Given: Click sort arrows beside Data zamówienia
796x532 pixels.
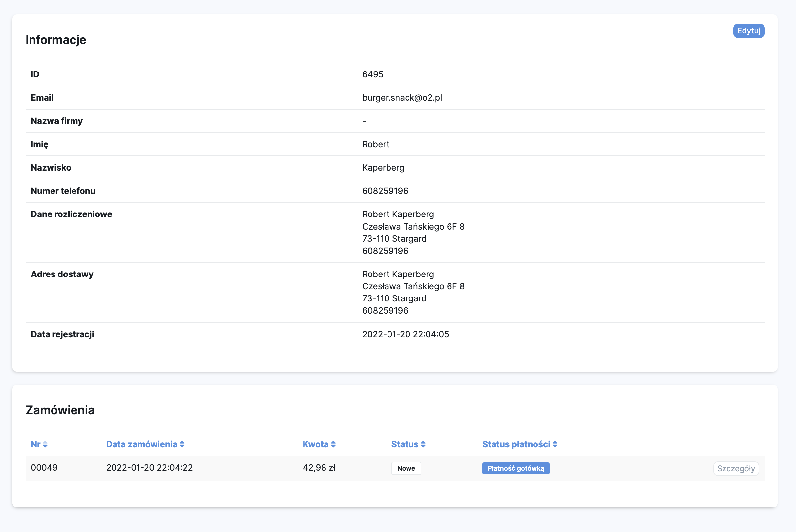Looking at the screenshot, I should 182,444.
